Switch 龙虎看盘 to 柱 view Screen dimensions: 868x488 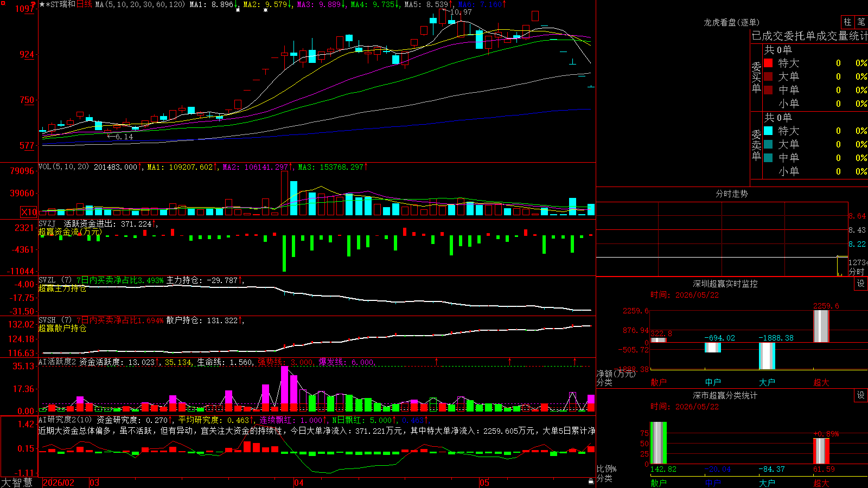[x=847, y=22]
